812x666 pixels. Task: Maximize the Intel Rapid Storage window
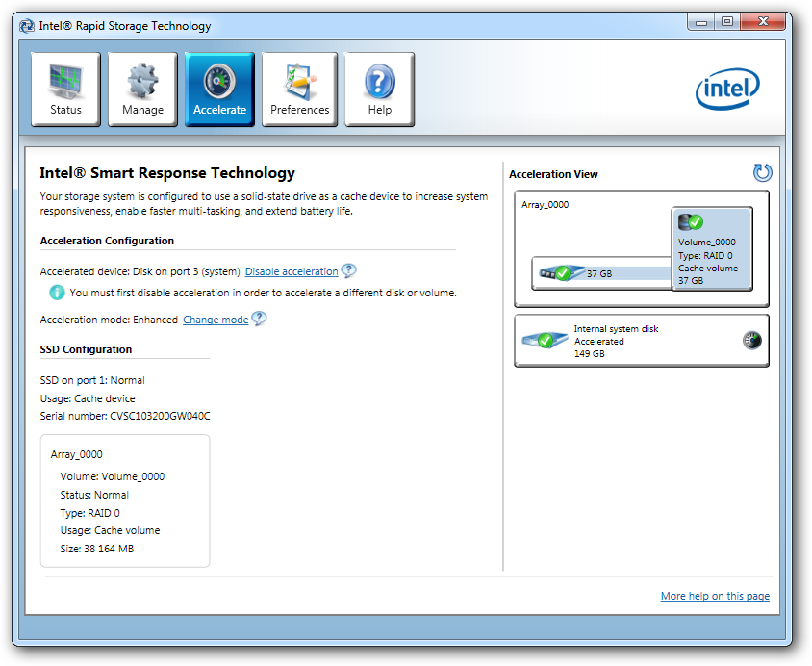727,22
